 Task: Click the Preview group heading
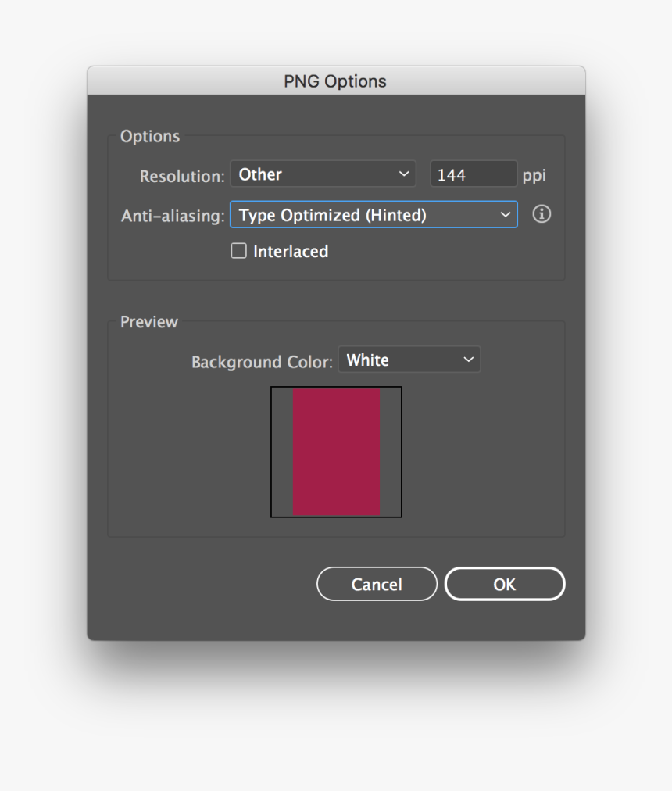point(149,321)
